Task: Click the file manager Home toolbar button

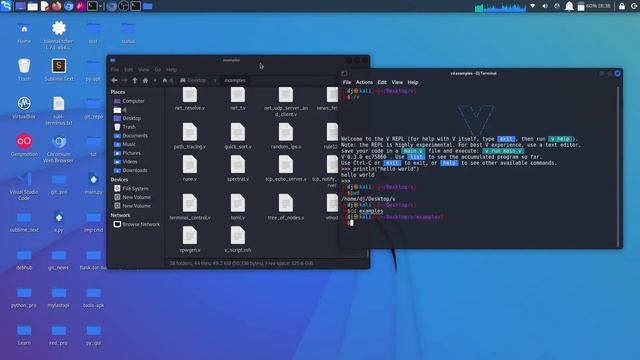Action: 145,80
